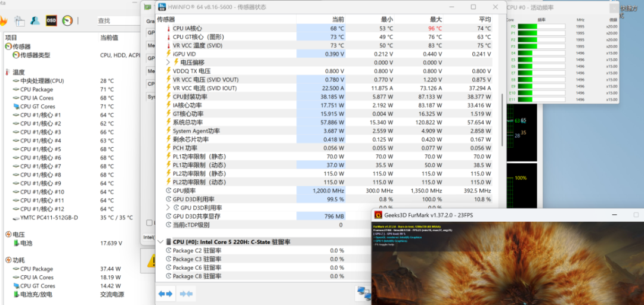This screenshot has height=305, width=644.
Task: Click thermometer icon beside CPU GT核心（图形）row
Action: 168,37
